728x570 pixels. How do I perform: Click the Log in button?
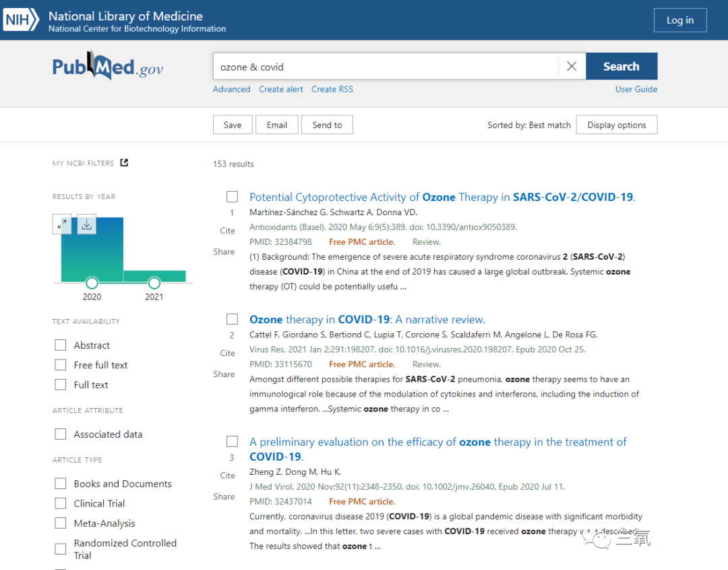pos(680,20)
